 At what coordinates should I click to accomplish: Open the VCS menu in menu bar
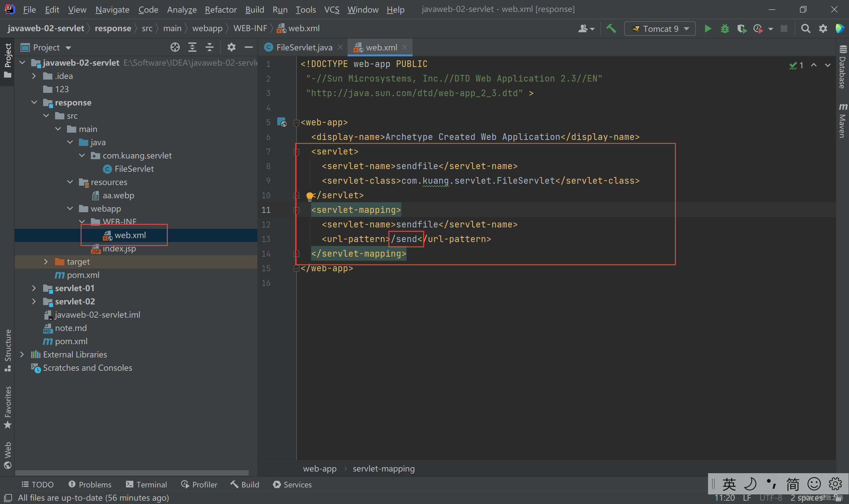click(x=332, y=9)
